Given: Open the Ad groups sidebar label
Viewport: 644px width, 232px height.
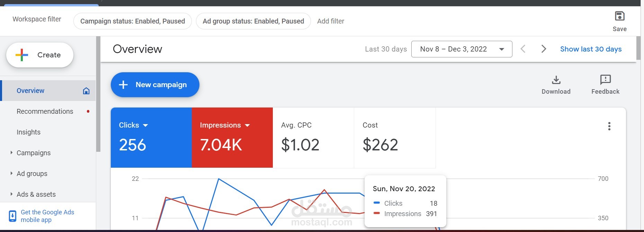Looking at the screenshot, I should pyautogui.click(x=32, y=174).
